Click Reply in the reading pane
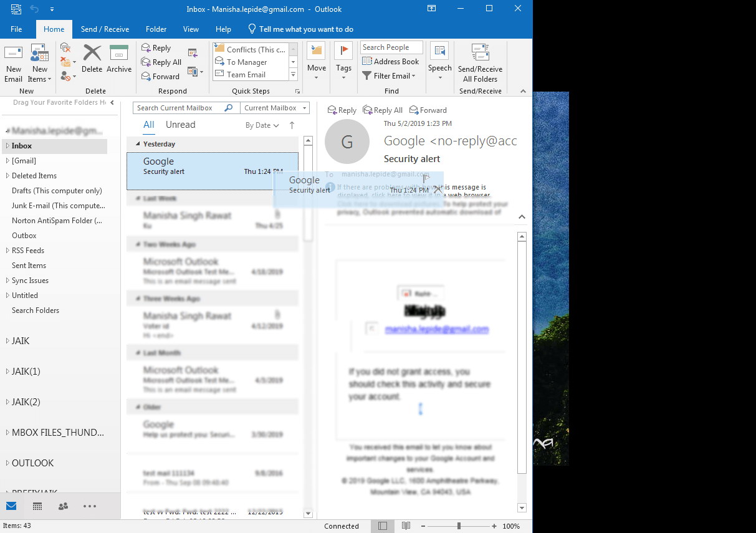The image size is (756, 533). [342, 110]
